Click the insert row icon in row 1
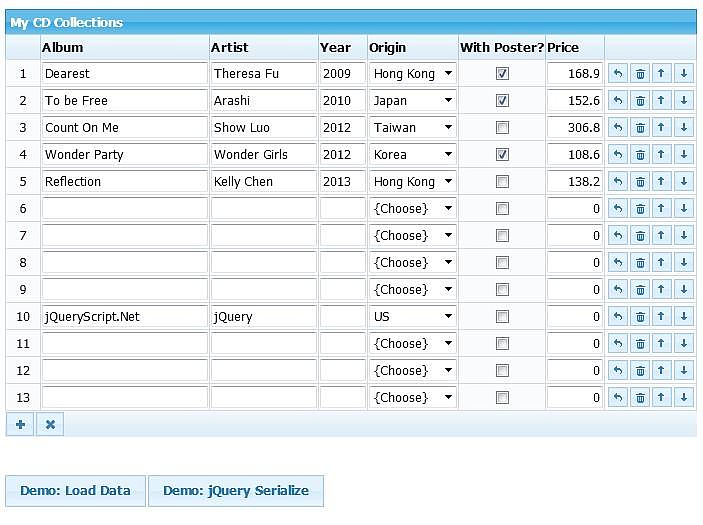This screenshot has height=525, width=703. coord(618,73)
